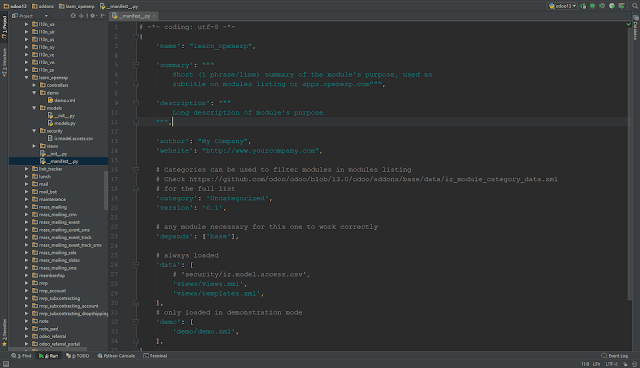Open Search Everywhere magnifier icon

point(635,6)
